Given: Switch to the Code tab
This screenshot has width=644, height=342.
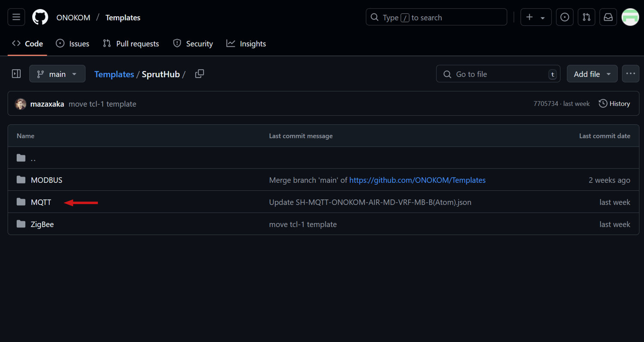Looking at the screenshot, I should (x=27, y=43).
